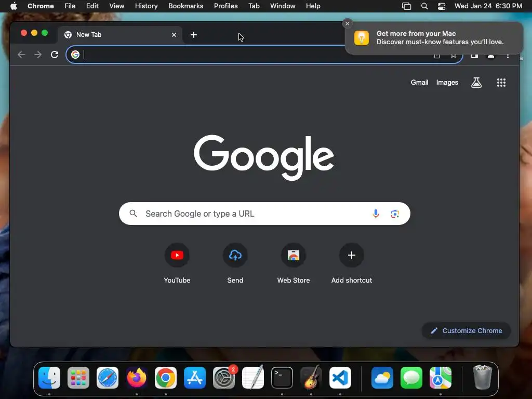Viewport: 532px width, 399px height.
Task: Open the History menu
Action: pyautogui.click(x=146, y=6)
